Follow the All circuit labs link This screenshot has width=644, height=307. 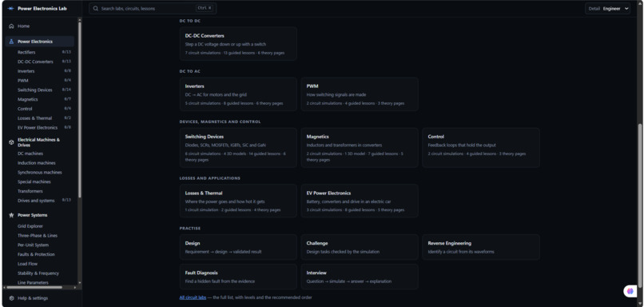[x=193, y=297]
